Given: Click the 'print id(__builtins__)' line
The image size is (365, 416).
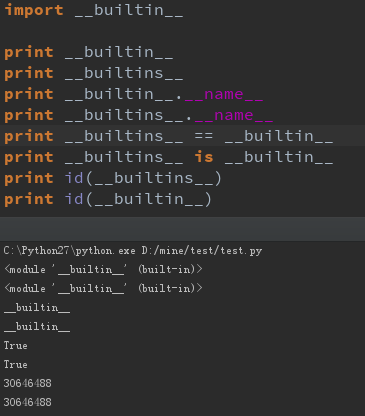Looking at the screenshot, I should [x=113, y=178].
